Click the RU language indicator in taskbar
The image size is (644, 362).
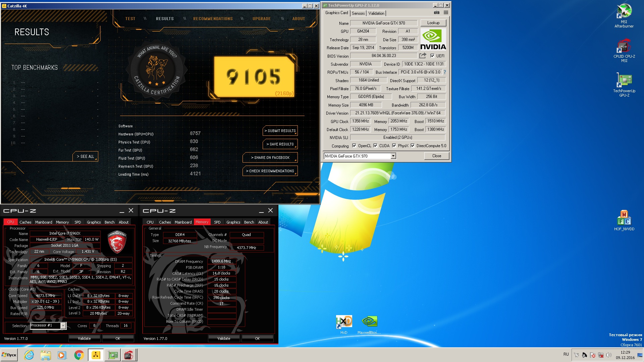tap(566, 354)
